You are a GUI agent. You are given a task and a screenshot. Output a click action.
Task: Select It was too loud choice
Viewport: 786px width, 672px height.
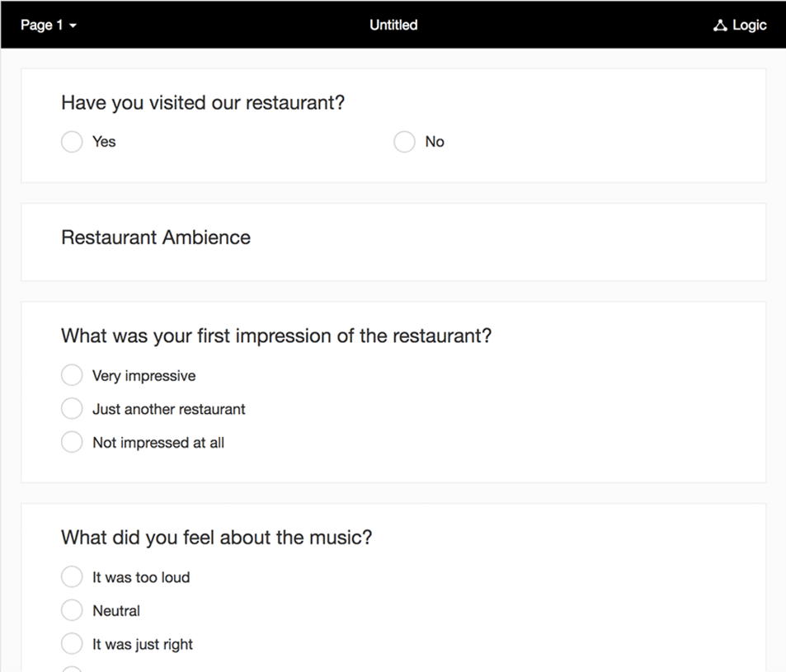[72, 576]
